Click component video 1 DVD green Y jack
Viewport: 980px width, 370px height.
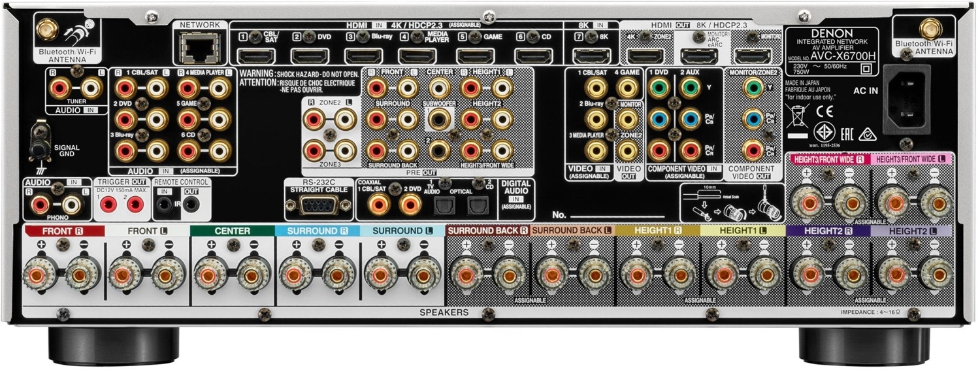point(659,87)
